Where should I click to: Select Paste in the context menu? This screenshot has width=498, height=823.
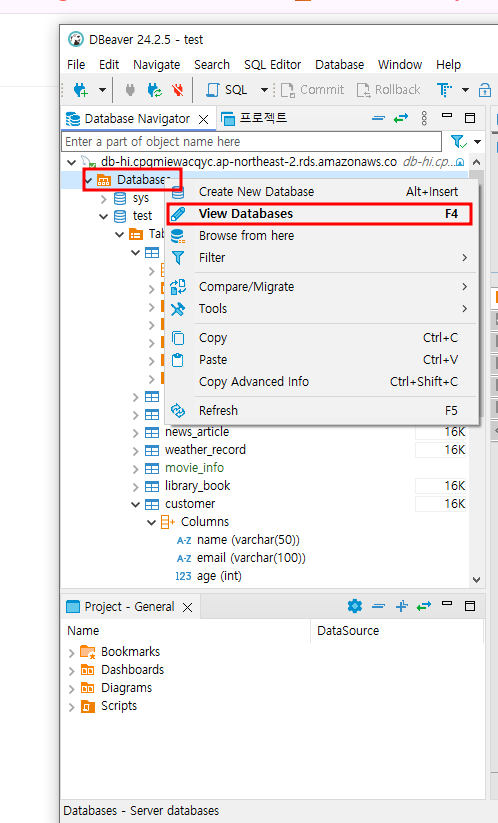[x=322, y=360]
